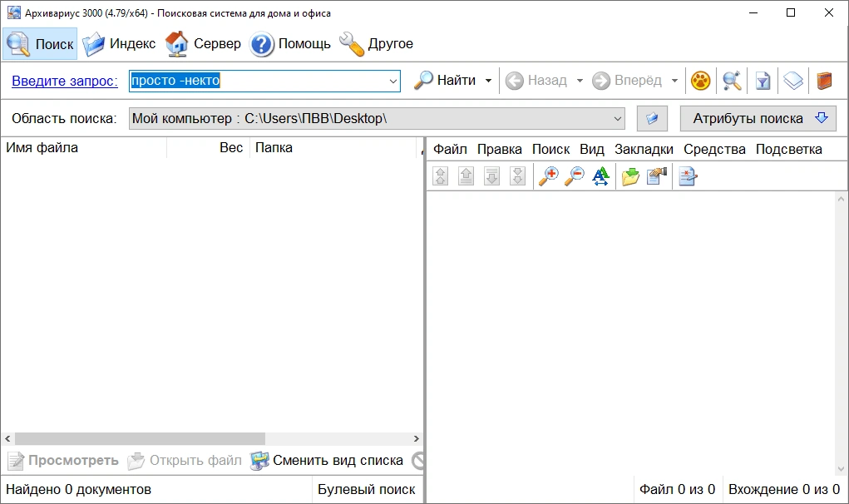Click the Вперёд forward button
849x504 pixels.
pyautogui.click(x=627, y=81)
